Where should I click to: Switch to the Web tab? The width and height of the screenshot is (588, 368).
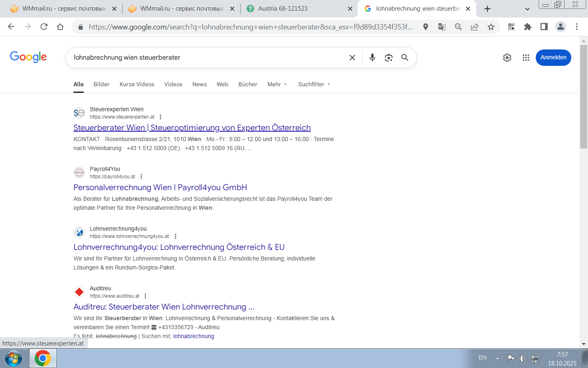pos(222,84)
